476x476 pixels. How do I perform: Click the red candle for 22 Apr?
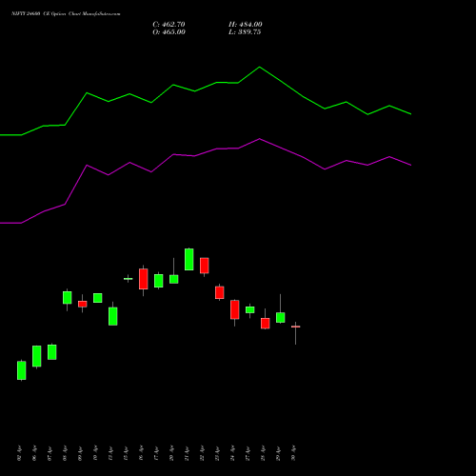click(205, 266)
